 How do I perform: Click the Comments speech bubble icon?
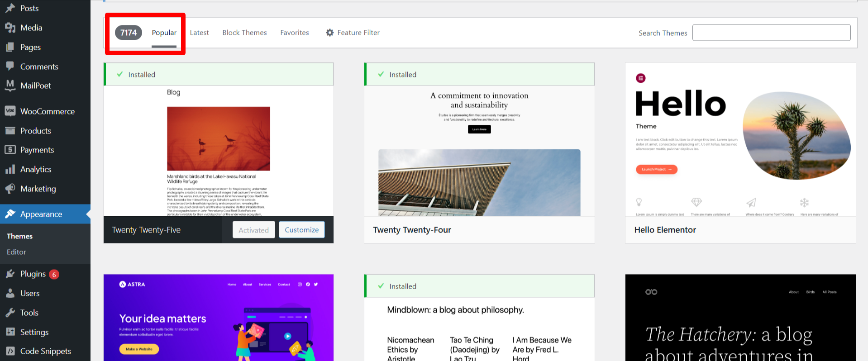[10, 66]
